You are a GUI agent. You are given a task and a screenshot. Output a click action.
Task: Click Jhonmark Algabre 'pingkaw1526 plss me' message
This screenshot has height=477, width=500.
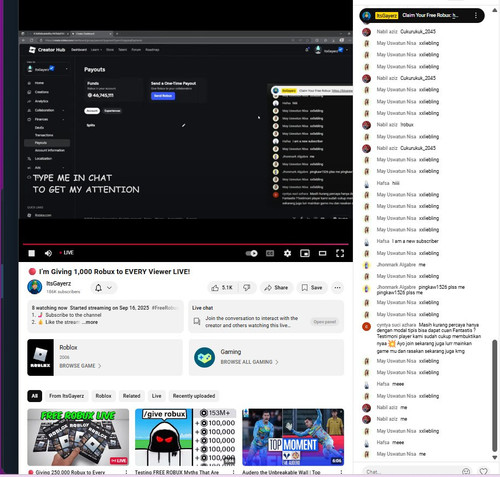tap(420, 290)
